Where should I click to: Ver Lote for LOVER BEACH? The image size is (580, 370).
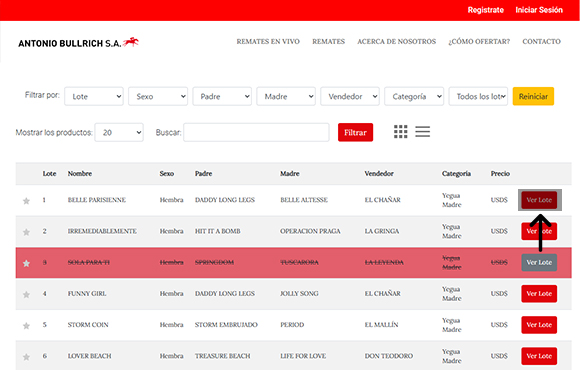point(539,356)
